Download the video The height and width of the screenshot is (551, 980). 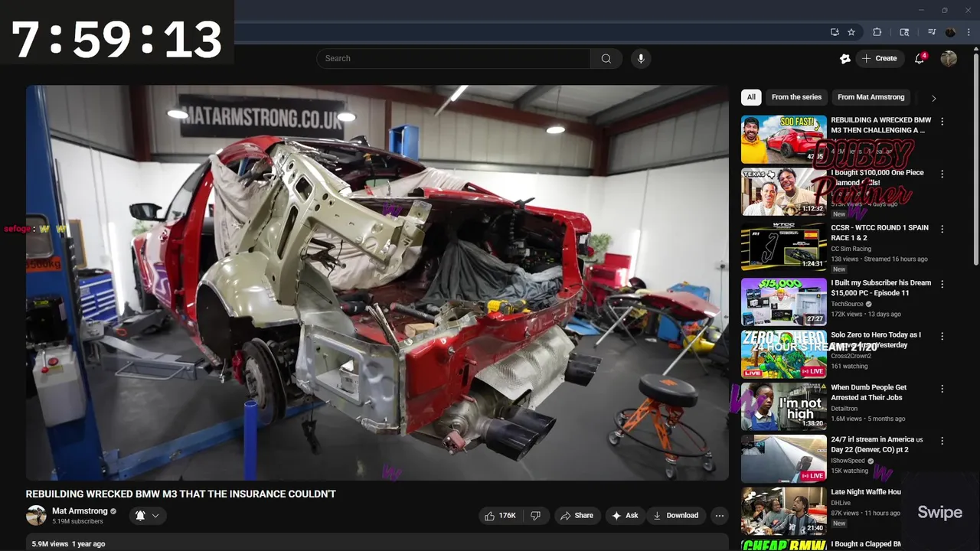(675, 516)
